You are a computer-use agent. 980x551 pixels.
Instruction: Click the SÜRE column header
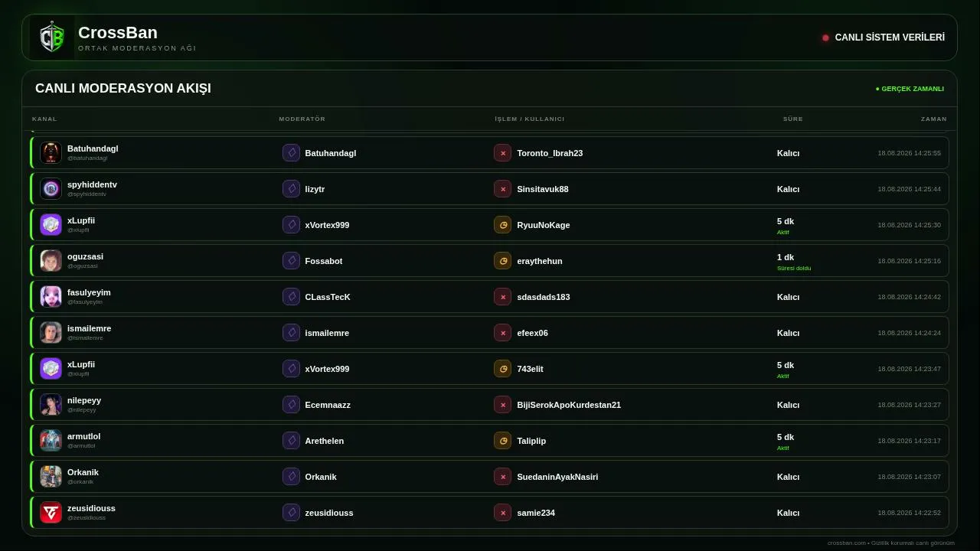[x=792, y=119]
